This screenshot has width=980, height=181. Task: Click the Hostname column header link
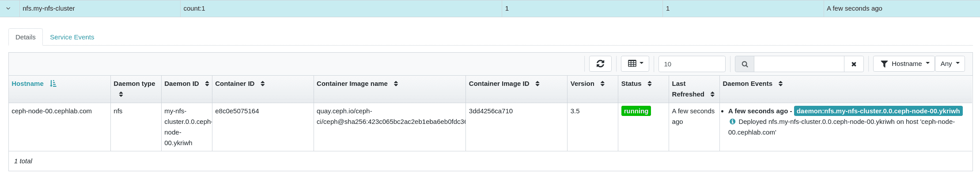(x=27, y=84)
